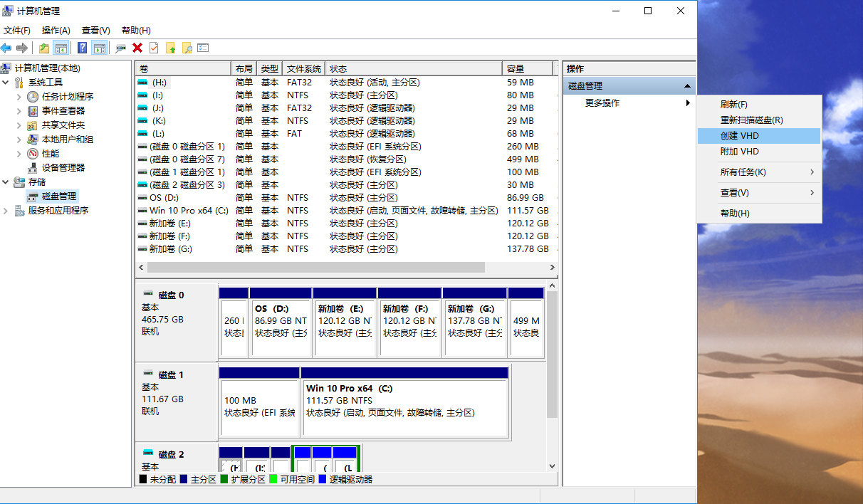Click the checkmark properties page icon

pos(154,48)
